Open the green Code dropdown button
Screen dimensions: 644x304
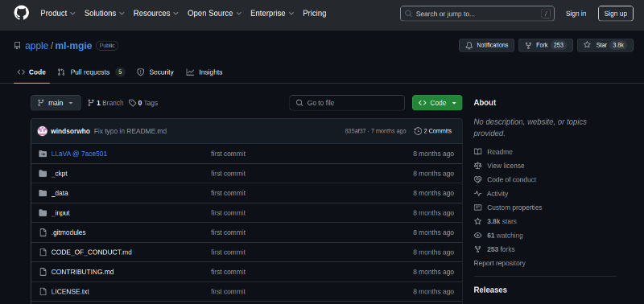pyautogui.click(x=437, y=103)
